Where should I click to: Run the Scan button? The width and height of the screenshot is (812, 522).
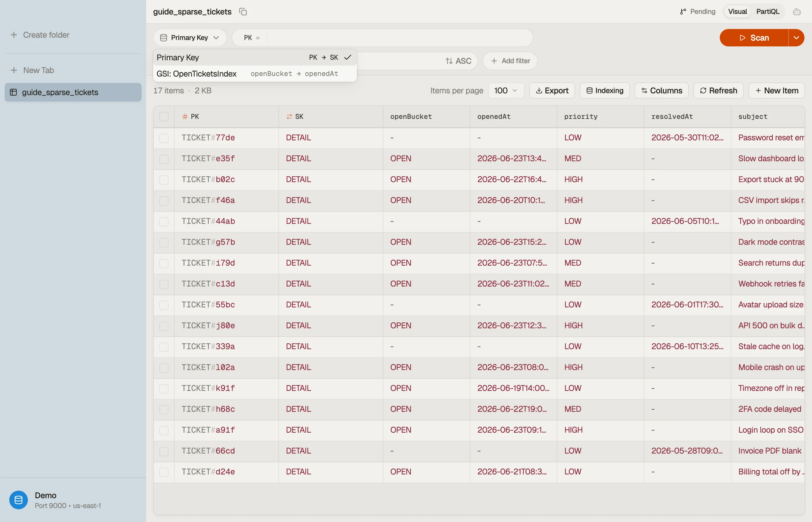point(754,38)
